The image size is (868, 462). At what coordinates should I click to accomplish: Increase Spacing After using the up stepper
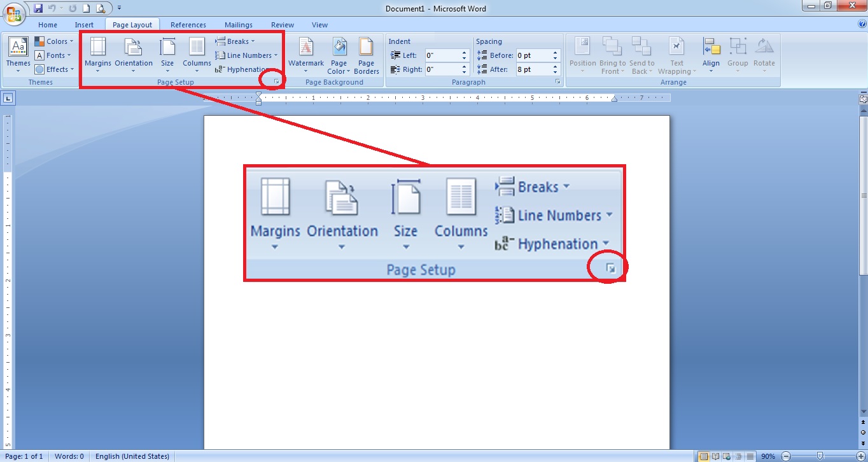click(x=555, y=66)
